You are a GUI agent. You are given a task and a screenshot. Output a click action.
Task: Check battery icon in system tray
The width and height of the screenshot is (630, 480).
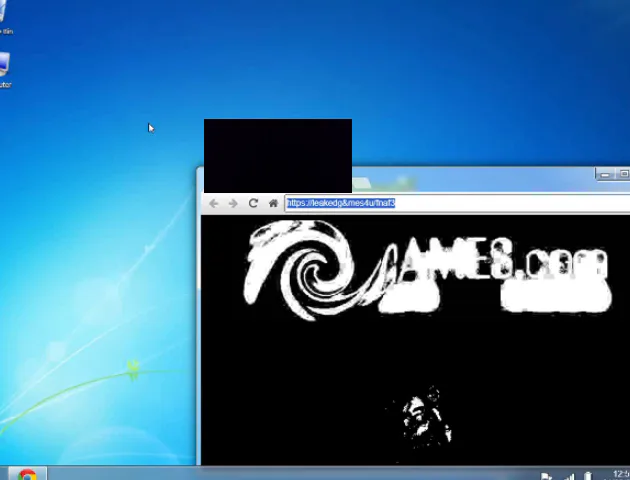click(588, 476)
